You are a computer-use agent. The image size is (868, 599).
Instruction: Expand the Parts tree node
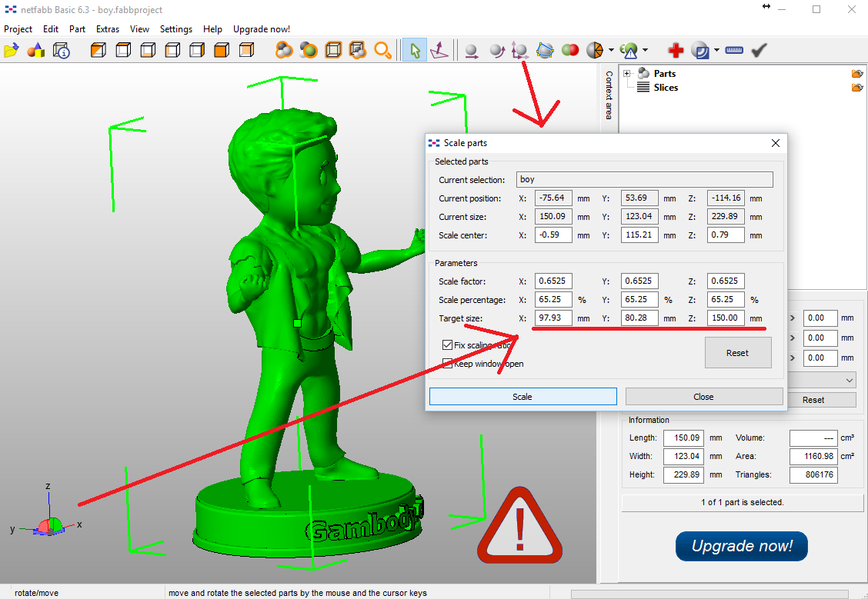pyautogui.click(x=627, y=74)
